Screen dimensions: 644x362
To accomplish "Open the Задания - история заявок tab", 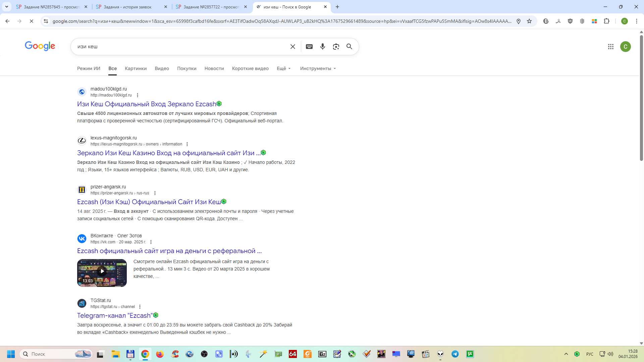I will (127, 7).
